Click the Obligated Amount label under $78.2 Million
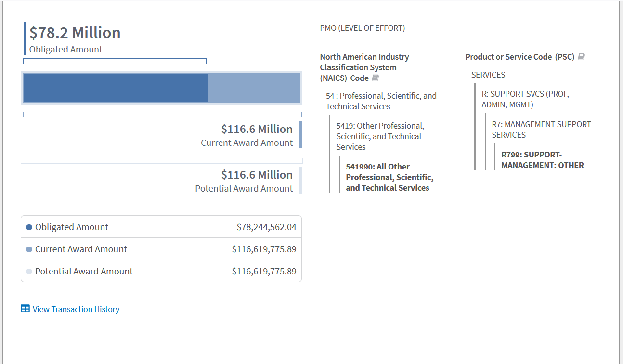The width and height of the screenshot is (623, 364). coord(66,49)
